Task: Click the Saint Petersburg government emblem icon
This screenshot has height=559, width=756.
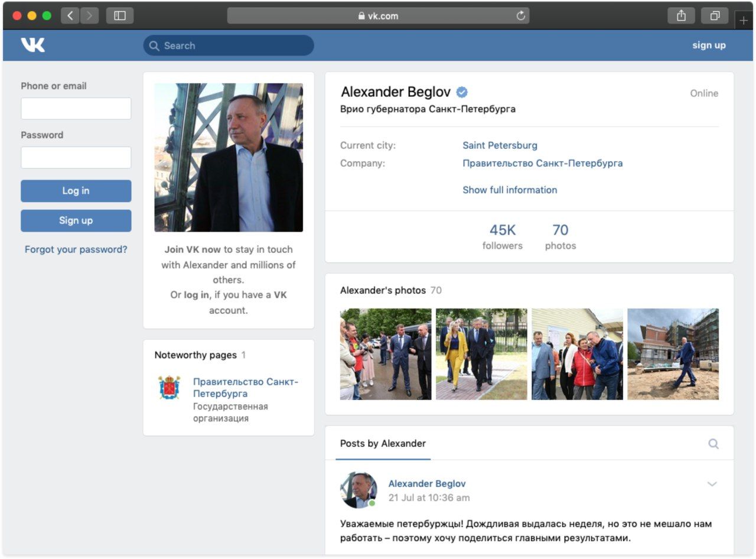Action: tap(169, 388)
